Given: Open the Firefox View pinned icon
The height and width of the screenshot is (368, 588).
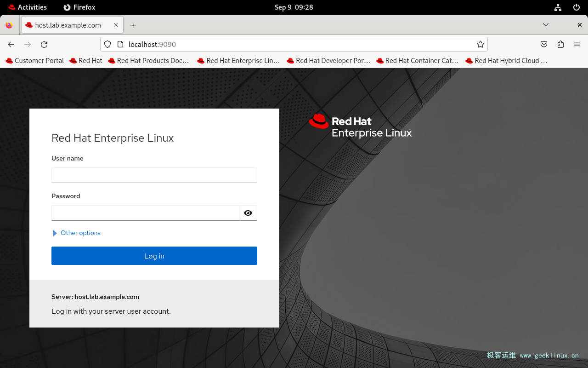Looking at the screenshot, I should click(x=9, y=25).
